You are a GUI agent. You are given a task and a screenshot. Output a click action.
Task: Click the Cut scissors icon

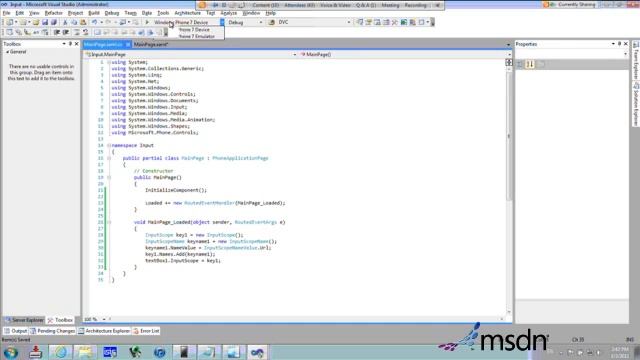65,22
